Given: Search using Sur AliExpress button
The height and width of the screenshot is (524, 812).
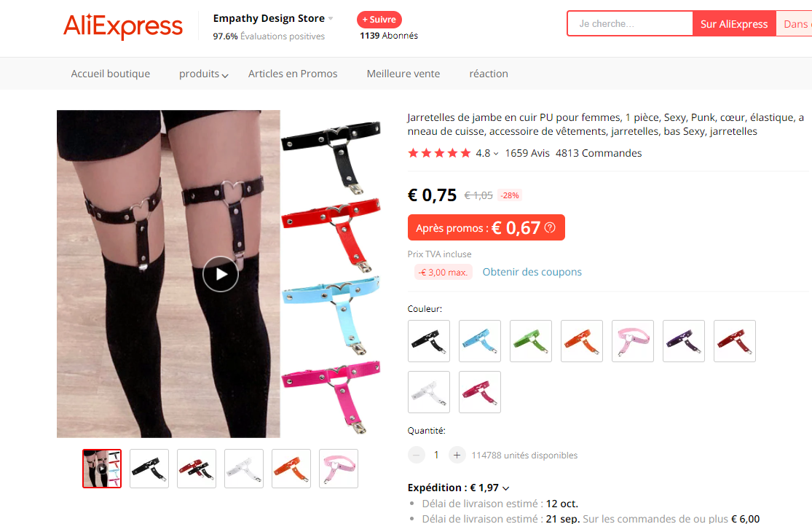Looking at the screenshot, I should pyautogui.click(x=734, y=24).
